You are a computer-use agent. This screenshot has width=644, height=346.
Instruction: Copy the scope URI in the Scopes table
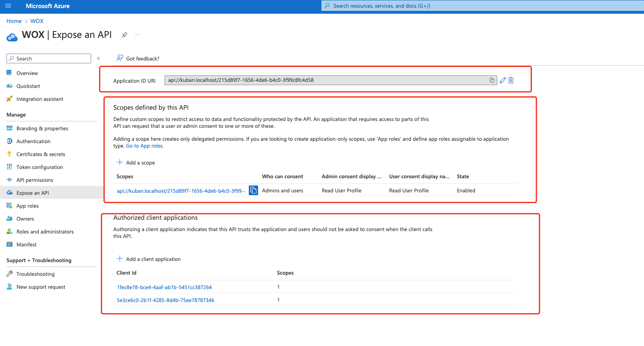253,190
